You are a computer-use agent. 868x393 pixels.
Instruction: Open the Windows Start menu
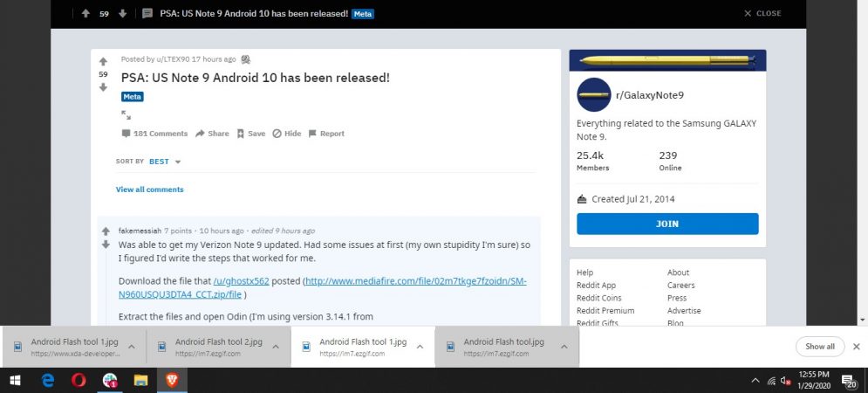15,380
